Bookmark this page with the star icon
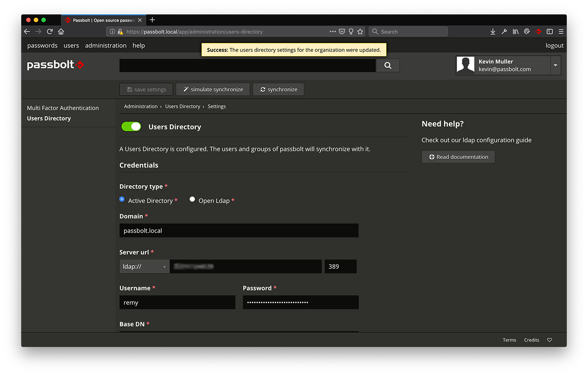 point(360,32)
